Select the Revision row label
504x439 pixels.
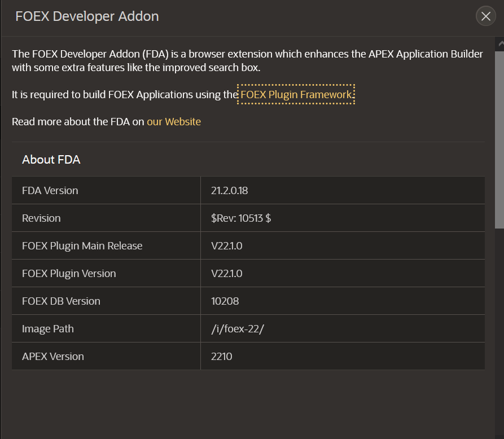[41, 218]
